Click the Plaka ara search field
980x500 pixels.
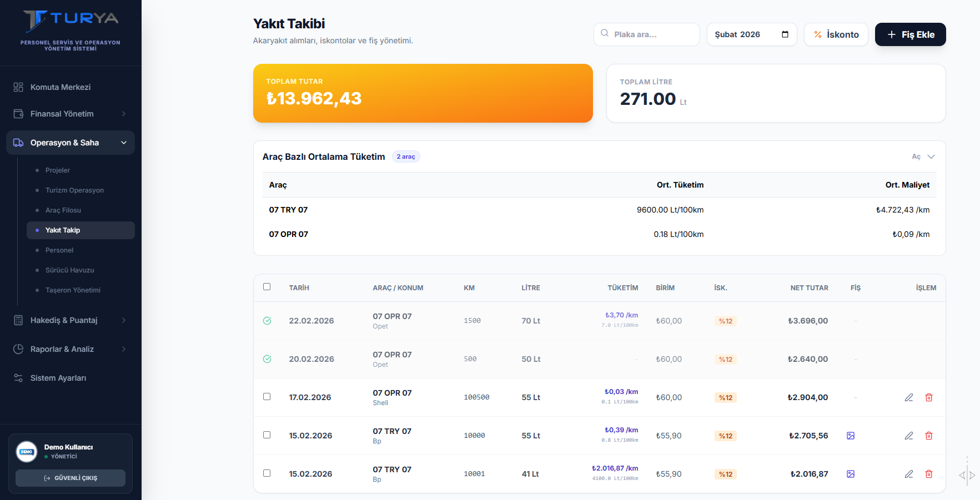(x=647, y=34)
